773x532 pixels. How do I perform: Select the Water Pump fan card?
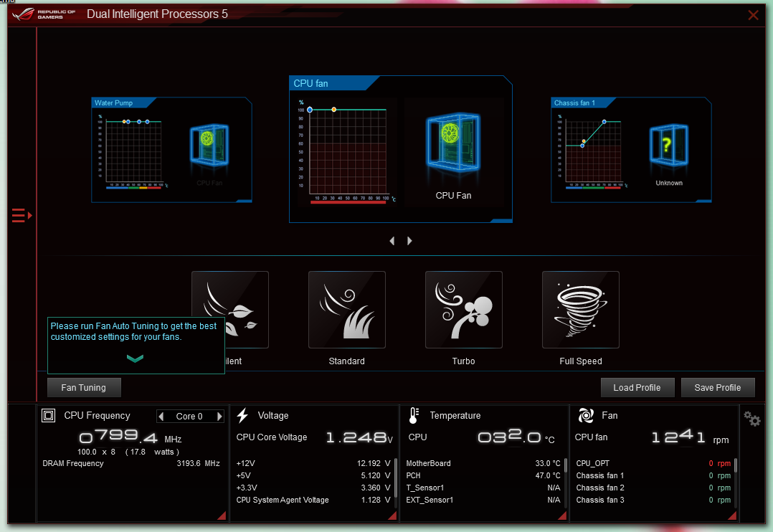click(171, 150)
